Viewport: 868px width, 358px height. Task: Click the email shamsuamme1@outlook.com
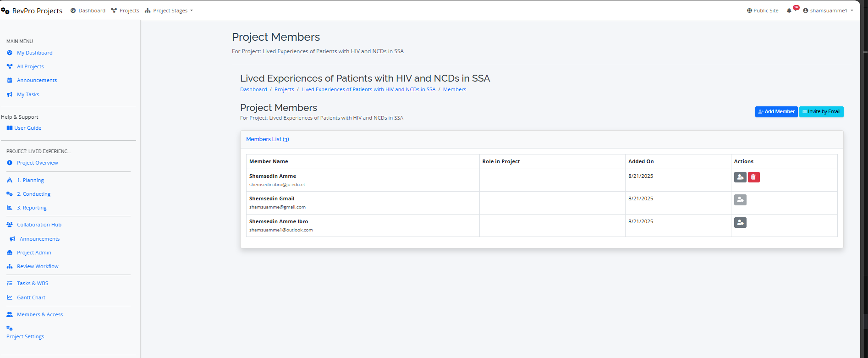tap(281, 230)
